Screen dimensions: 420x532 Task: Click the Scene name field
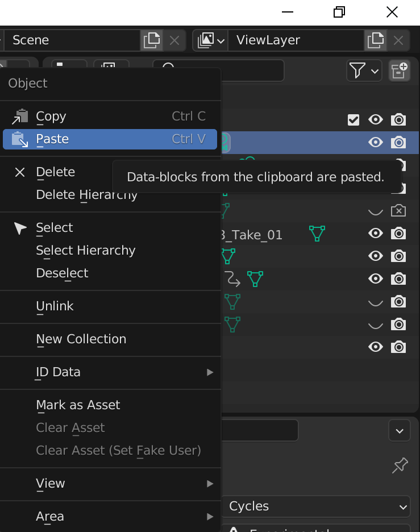coord(73,40)
